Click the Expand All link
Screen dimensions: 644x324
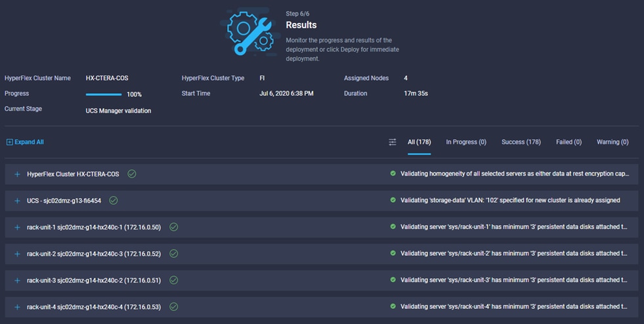tap(25, 142)
